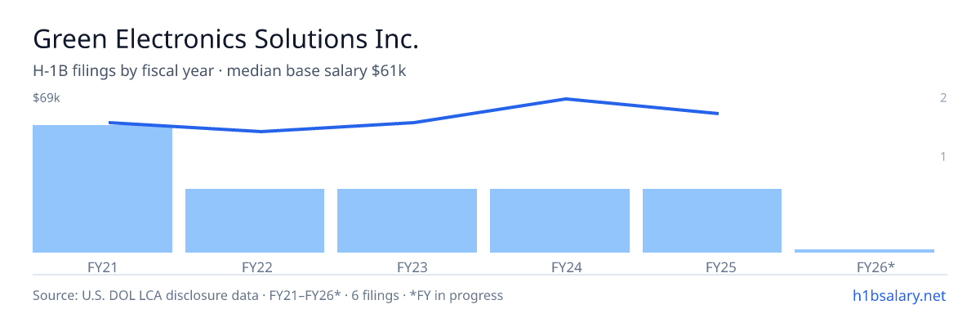Click the salary line peak above FY24
Viewport: 980px width, 327px height.
(x=566, y=99)
